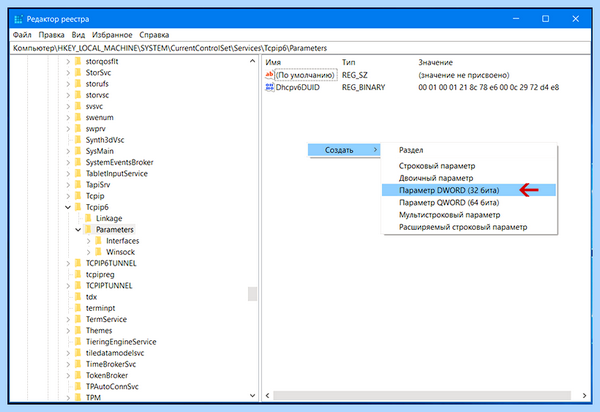Choose Расширяемый строковый параметр option
This screenshot has height=412, width=600.
[469, 227]
